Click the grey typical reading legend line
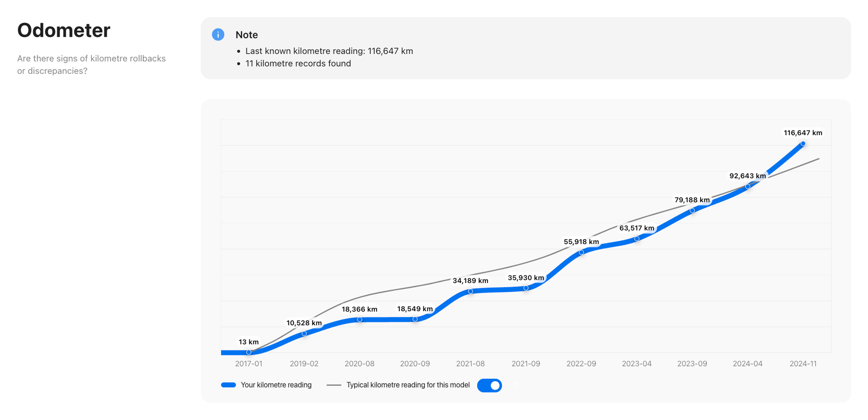 [334, 385]
